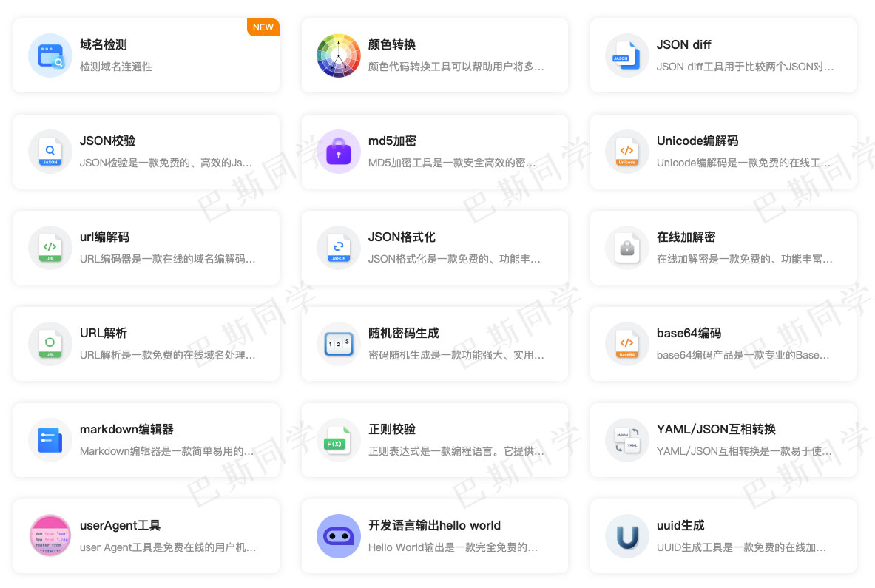
Task: Click the purple lock icon for md5加密
Action: tap(339, 152)
